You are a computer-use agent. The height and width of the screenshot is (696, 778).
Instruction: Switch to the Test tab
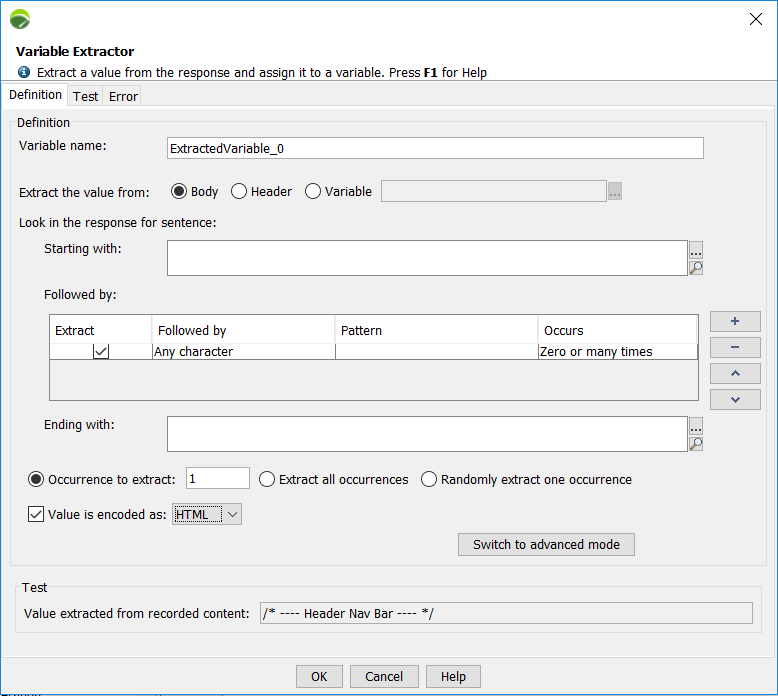click(85, 96)
